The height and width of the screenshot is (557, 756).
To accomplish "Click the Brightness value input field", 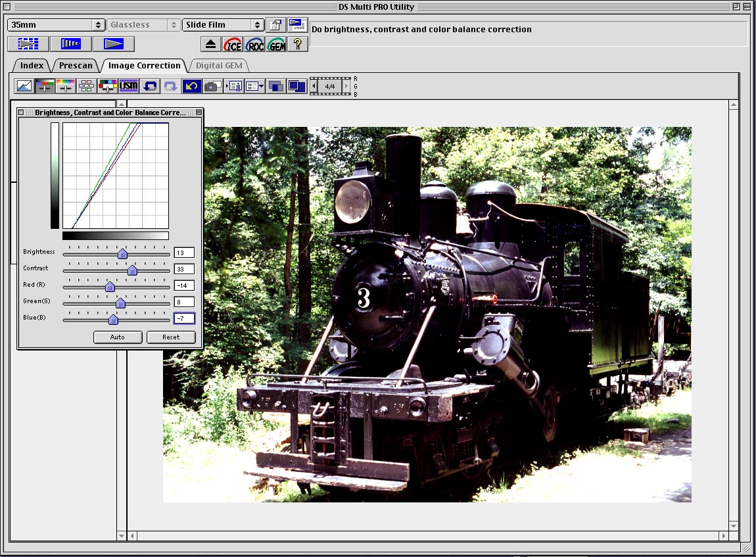I will 183,253.
